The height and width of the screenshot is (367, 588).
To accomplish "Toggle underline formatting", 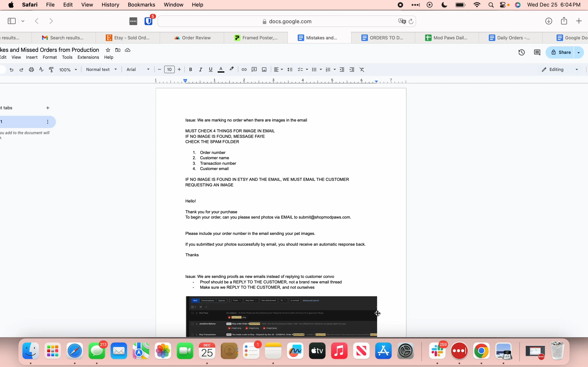I will (211, 70).
